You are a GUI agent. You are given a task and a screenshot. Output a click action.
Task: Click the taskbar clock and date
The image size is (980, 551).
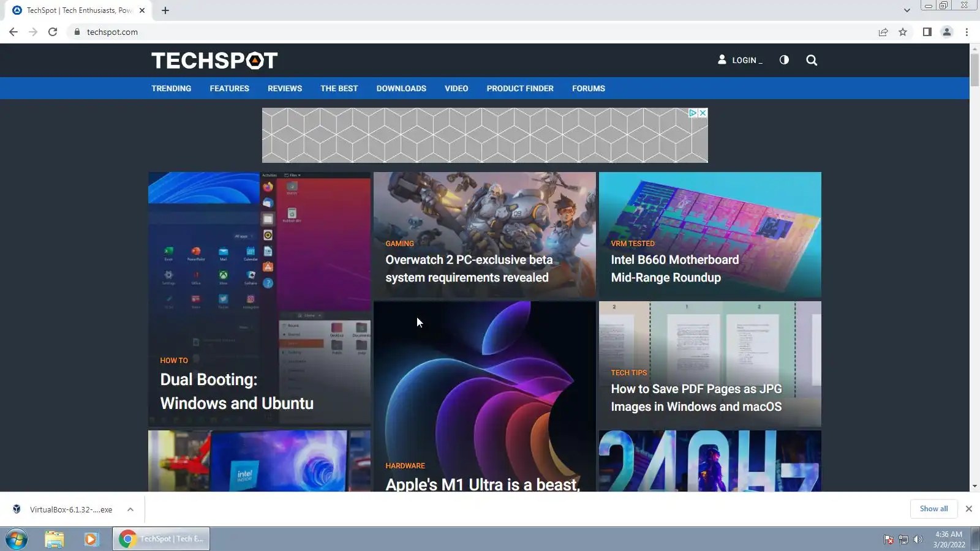pos(949,539)
